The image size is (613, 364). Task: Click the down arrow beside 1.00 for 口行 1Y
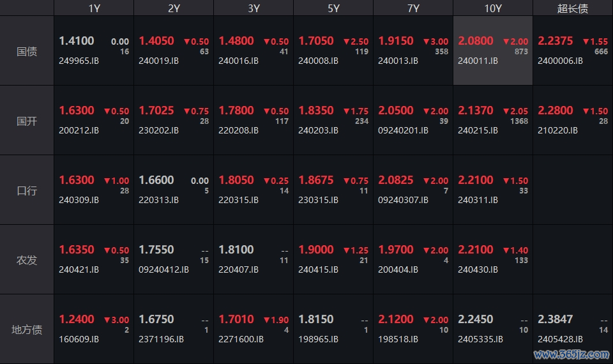107,181
